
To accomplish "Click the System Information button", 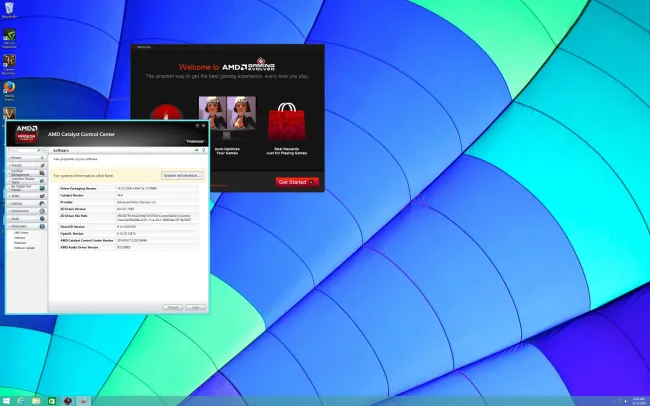I will [181, 175].
